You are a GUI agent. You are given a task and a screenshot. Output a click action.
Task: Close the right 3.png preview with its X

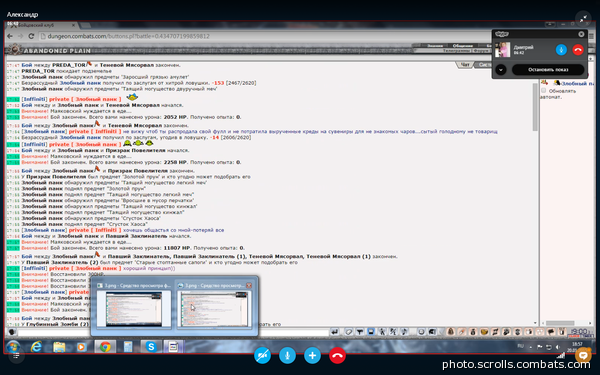(x=249, y=285)
